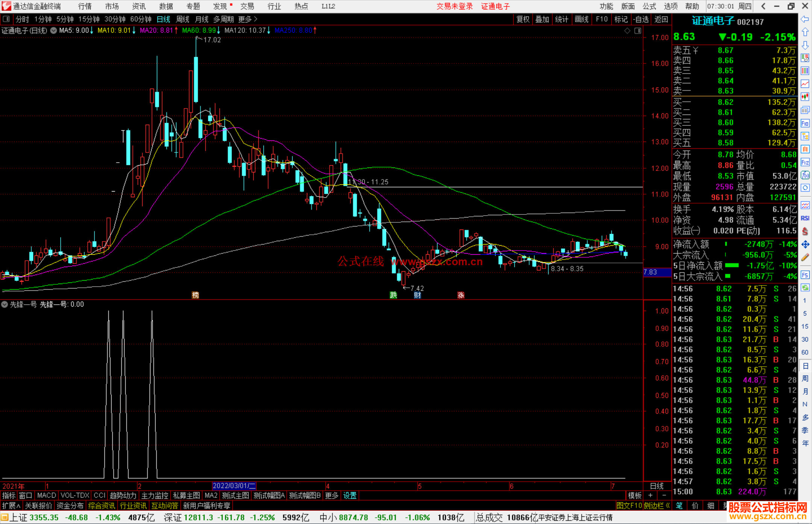
Task: Switch to the 周线 period tab
Action: (x=183, y=19)
